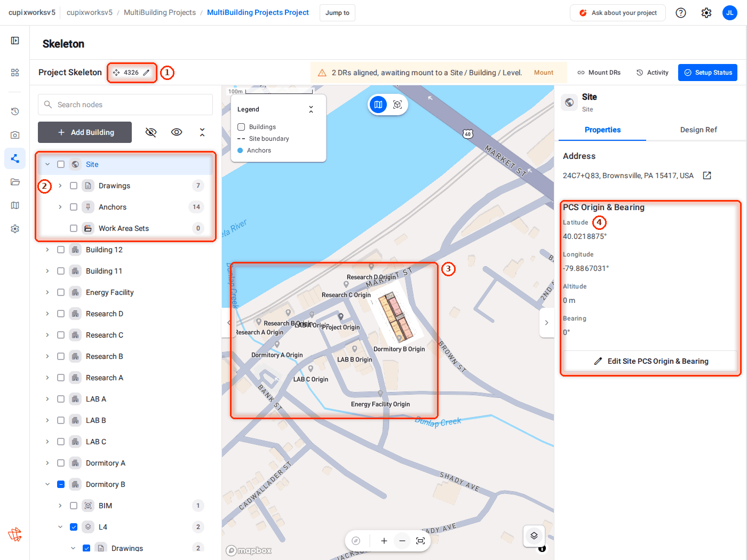This screenshot has width=747, height=560.
Task: Open the history icon in the sidebar
Action: 15,111
